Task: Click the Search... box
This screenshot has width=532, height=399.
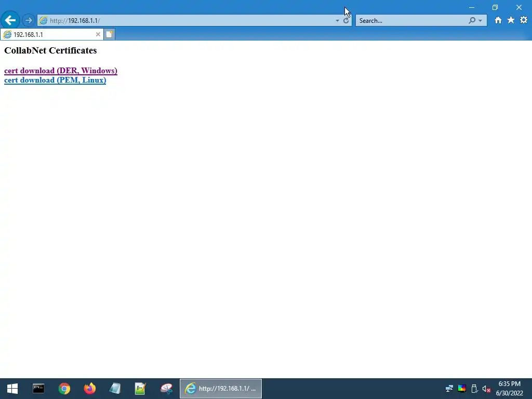Action: click(411, 21)
